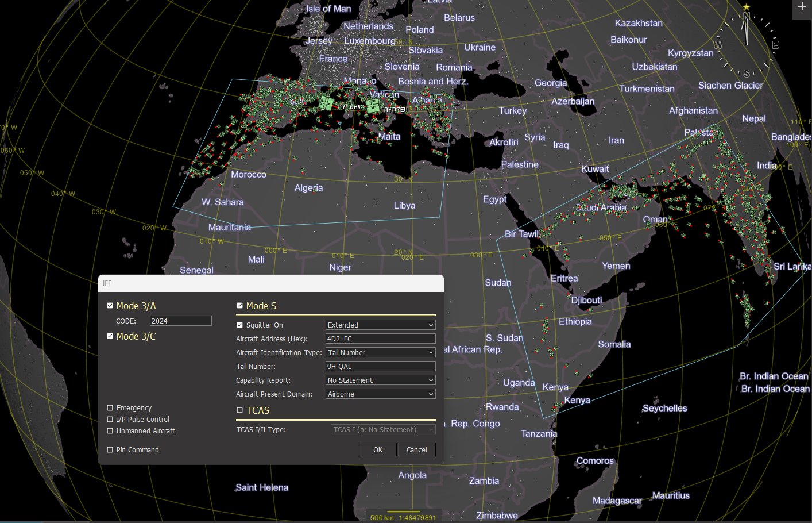The height and width of the screenshot is (523, 812).
Task: Click the plus button in top-right corner
Action: pos(802,7)
